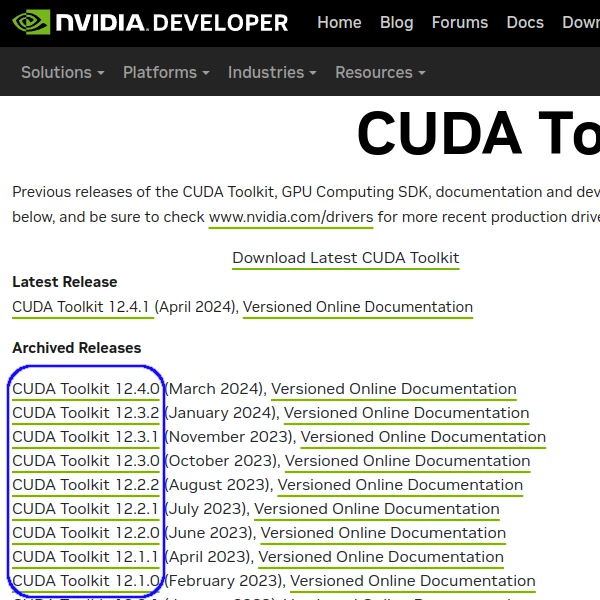Open April 2023 Versioned Online Documentation
600x600 pixels.
(x=381, y=557)
